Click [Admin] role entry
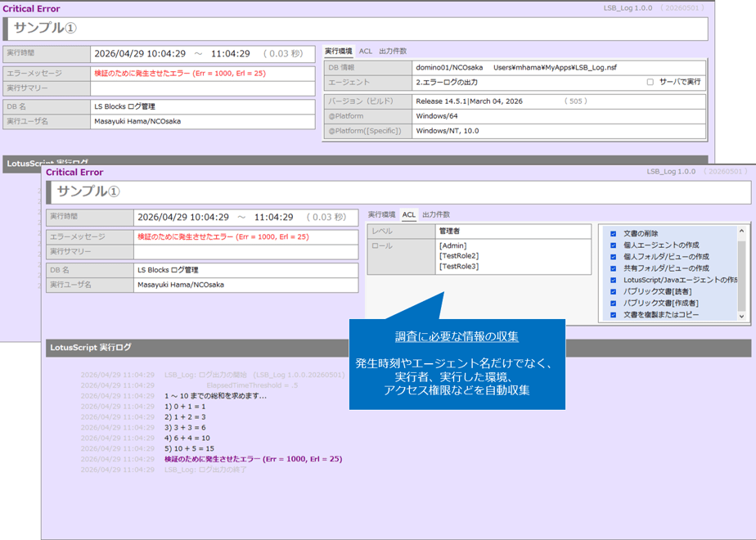This screenshot has height=540, width=756. [452, 246]
